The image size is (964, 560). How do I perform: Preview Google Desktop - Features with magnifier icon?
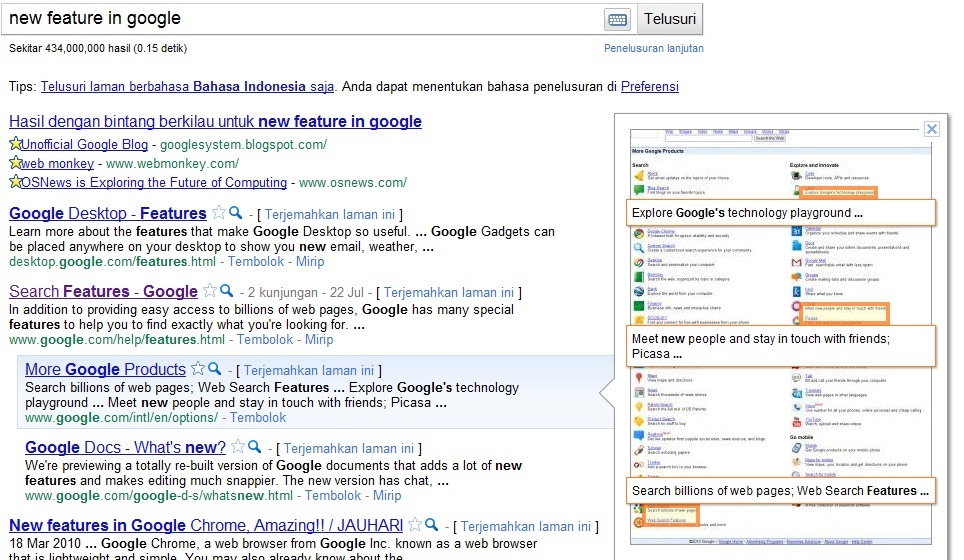point(235,213)
